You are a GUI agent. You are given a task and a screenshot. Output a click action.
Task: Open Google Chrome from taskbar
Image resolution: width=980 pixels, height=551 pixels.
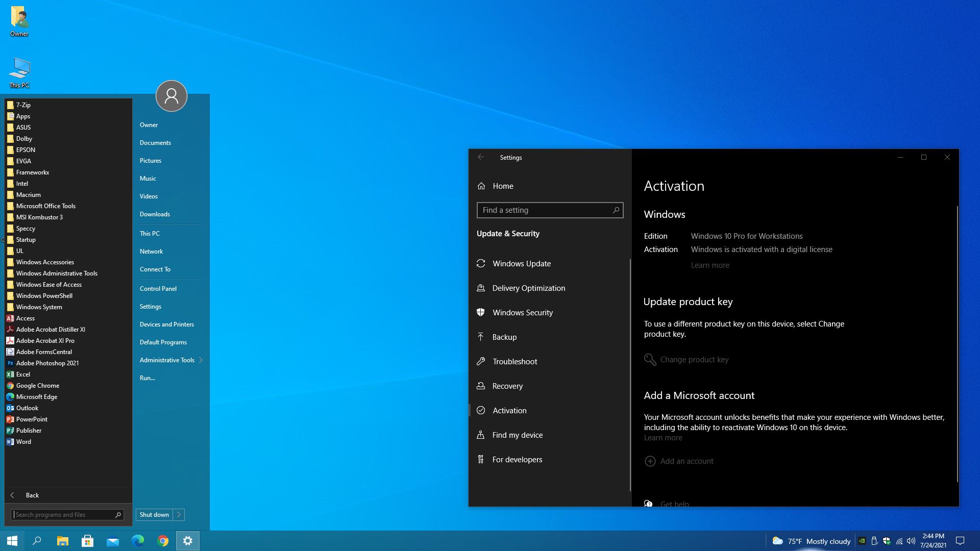pos(163,541)
